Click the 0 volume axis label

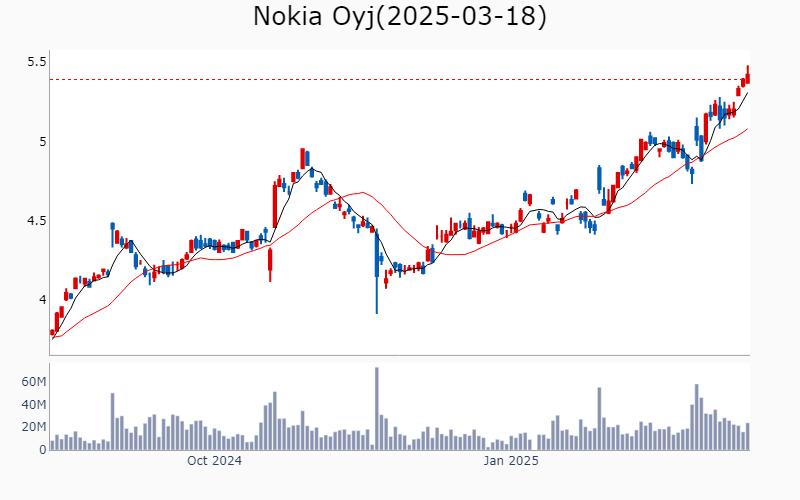43,450
